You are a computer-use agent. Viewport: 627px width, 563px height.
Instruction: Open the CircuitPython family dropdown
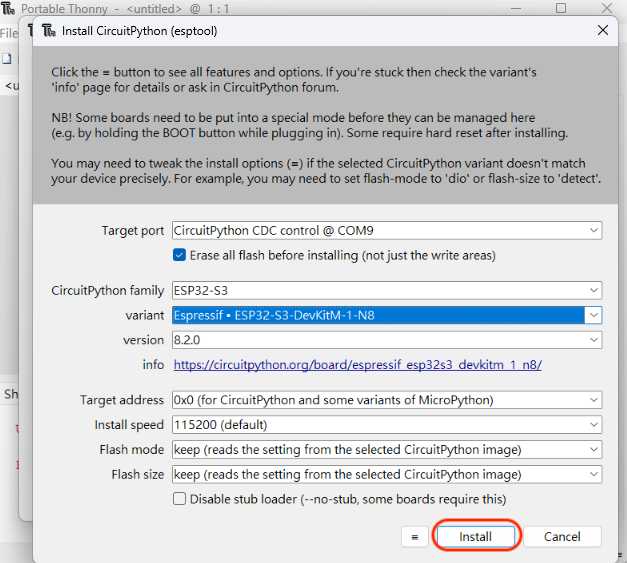pos(593,290)
